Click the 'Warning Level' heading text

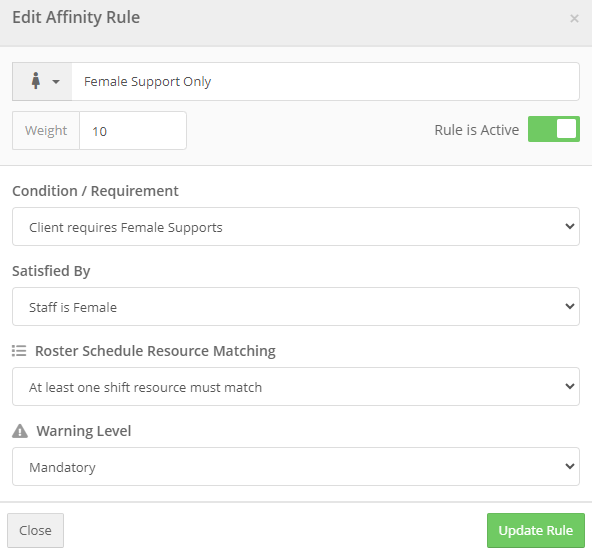coord(84,431)
